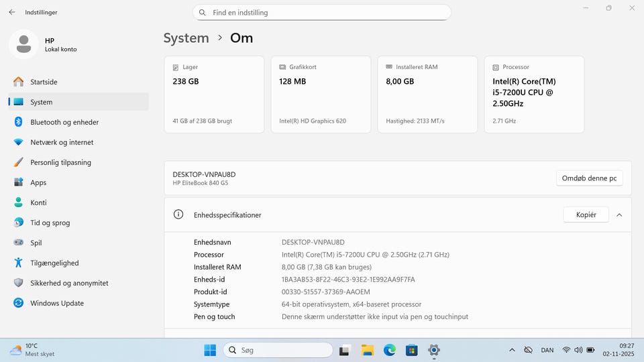Screen dimensions: 644x362
Task: Select Personlig tilpasning menu item
Action: (60, 162)
